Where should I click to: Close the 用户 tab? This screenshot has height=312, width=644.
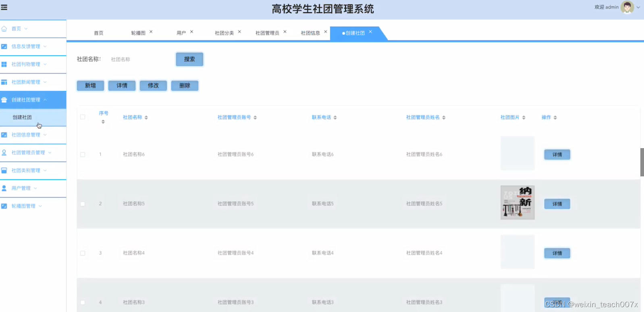[192, 31]
